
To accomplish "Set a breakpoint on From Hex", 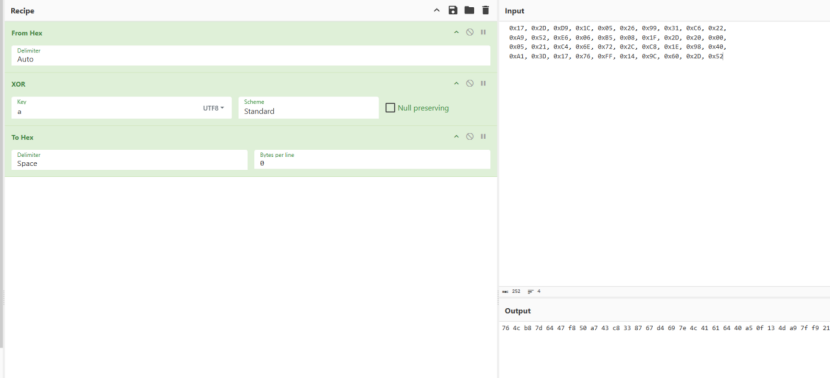I will point(483,32).
